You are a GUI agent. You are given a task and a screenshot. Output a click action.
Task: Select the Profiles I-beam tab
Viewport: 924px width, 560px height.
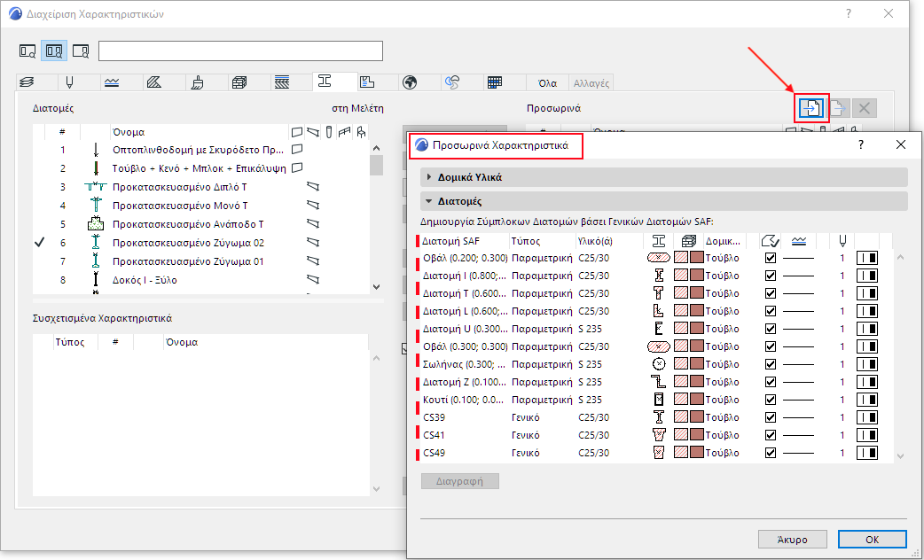(x=324, y=82)
